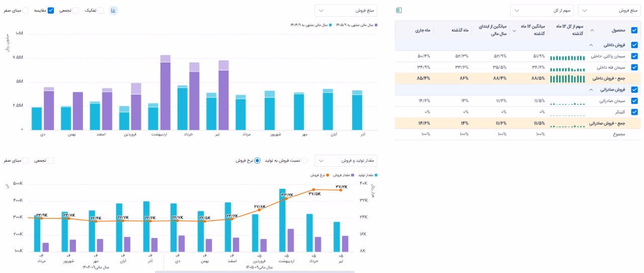This screenshot has width=644, height=273.
Task: Select the «جمع - فروش داخلی» row label
Action: [x=608, y=79]
